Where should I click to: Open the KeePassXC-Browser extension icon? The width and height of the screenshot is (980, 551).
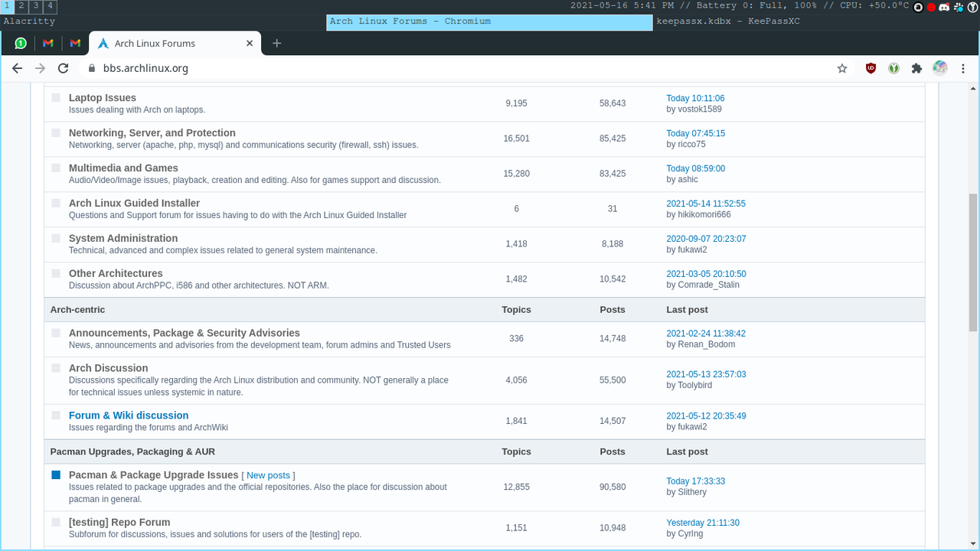pos(893,68)
